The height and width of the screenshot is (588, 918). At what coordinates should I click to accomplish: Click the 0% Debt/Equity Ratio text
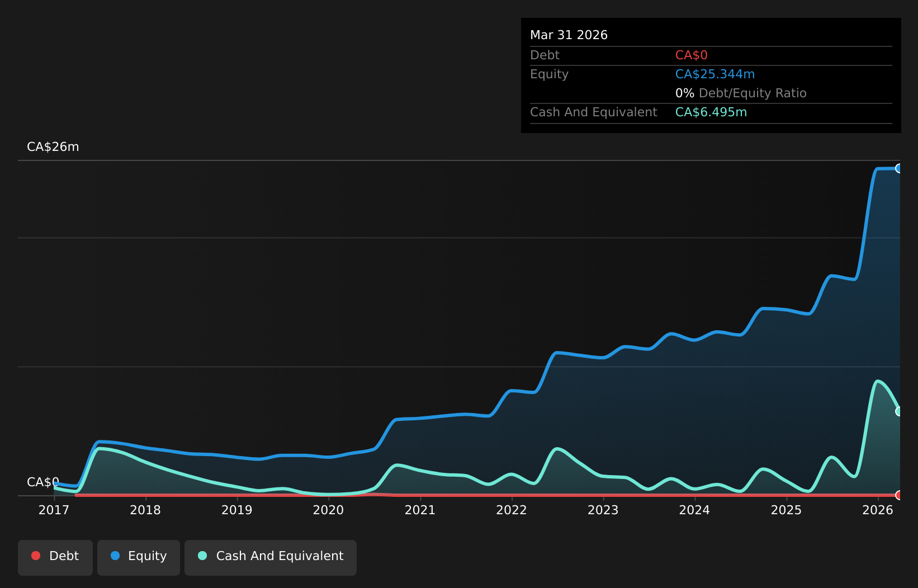pyautogui.click(x=741, y=93)
